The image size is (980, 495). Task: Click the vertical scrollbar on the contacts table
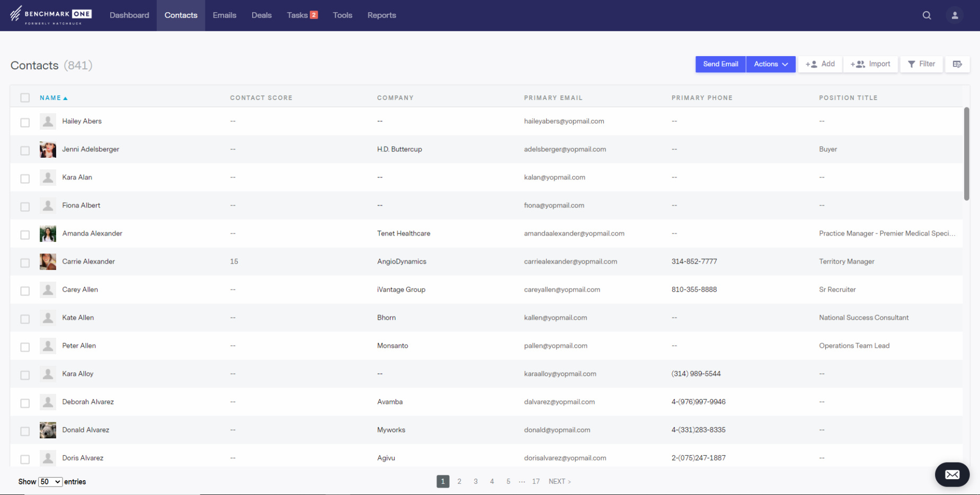966,154
